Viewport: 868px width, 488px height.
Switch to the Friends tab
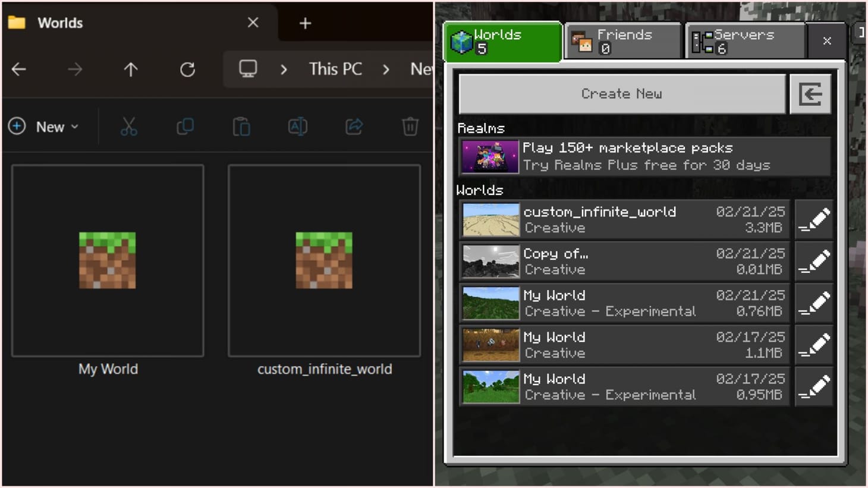pos(622,40)
